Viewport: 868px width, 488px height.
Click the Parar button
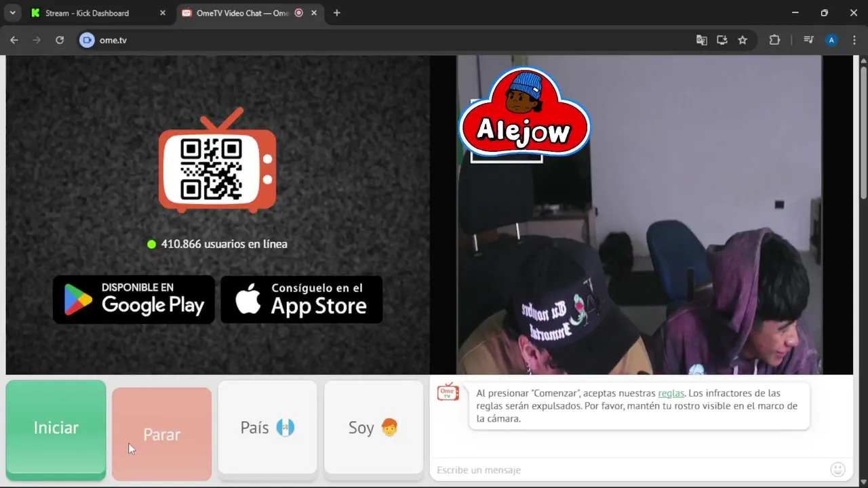[162, 434]
